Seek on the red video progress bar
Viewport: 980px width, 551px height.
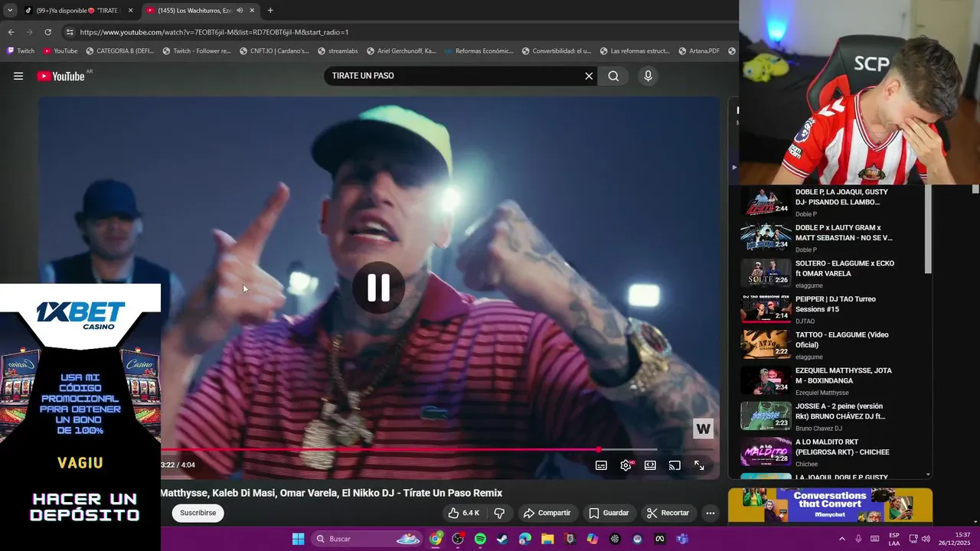pos(379,449)
